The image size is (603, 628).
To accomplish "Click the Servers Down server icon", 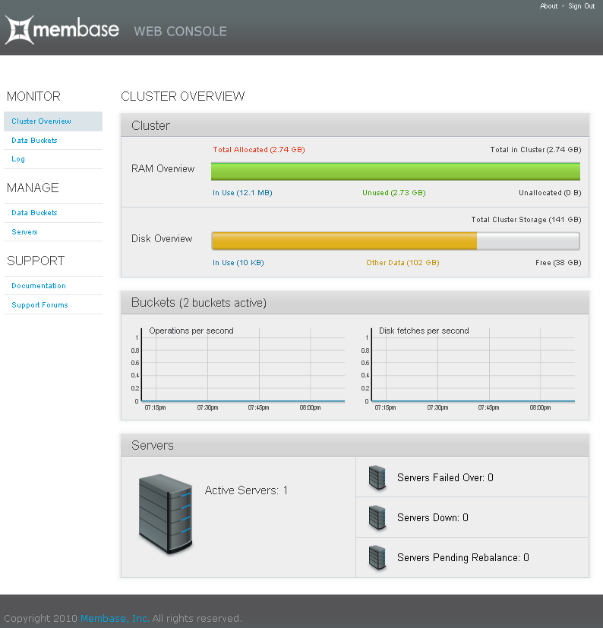I will (377, 517).
